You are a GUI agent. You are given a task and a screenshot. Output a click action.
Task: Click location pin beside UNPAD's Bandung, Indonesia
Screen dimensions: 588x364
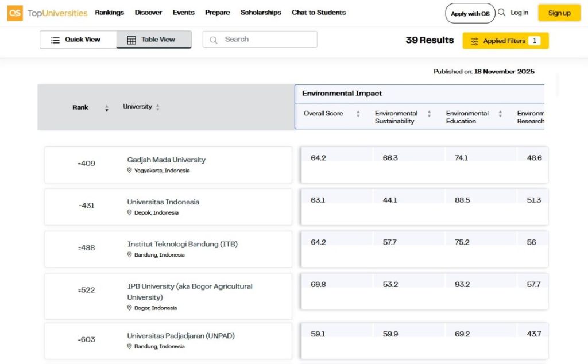tap(129, 346)
